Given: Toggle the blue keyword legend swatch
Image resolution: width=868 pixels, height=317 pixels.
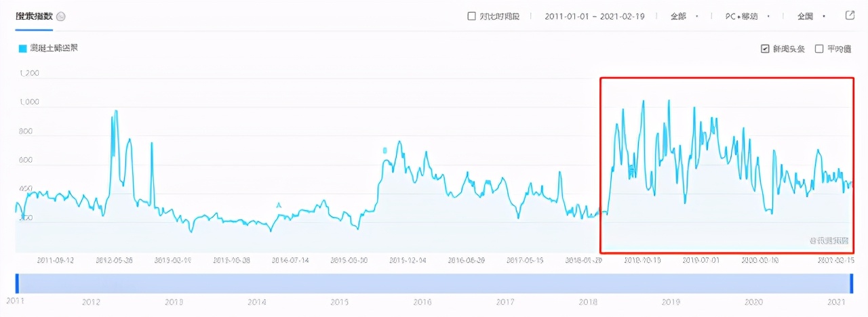Looking at the screenshot, I should [22, 48].
